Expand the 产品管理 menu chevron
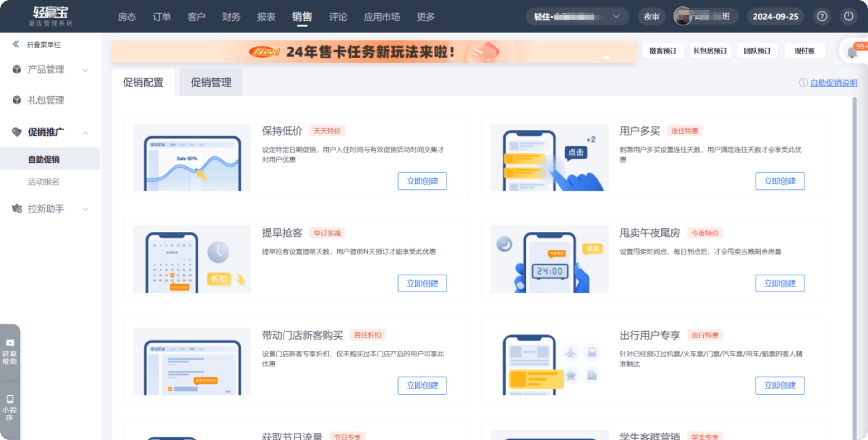Viewport: 868px width, 440px height. point(85,70)
